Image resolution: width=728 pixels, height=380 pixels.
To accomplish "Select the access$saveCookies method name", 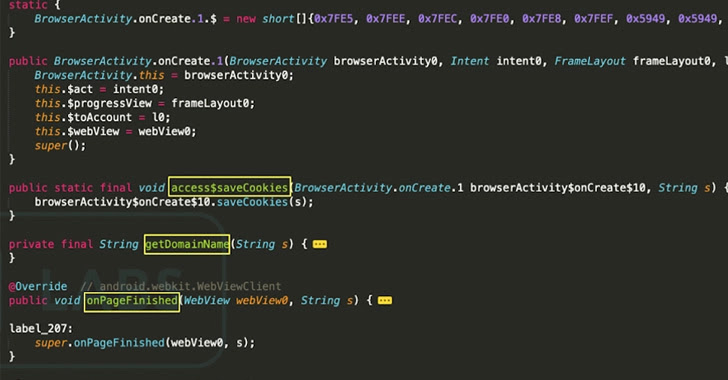I will [229, 188].
